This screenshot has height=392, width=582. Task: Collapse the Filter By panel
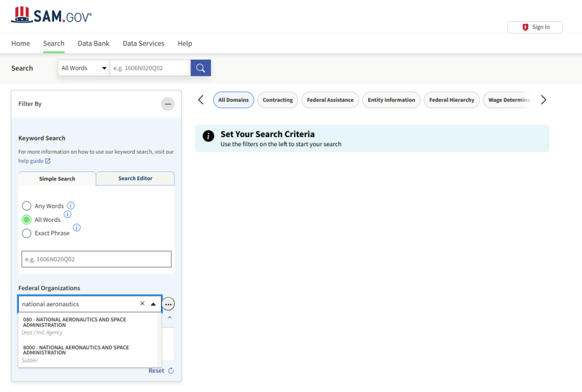point(167,104)
